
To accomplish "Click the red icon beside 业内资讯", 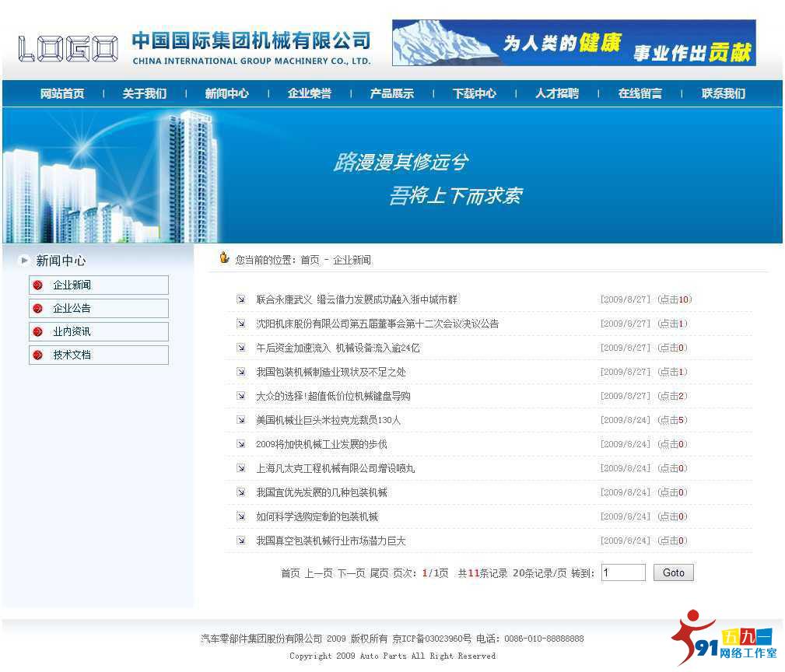I will click(37, 332).
